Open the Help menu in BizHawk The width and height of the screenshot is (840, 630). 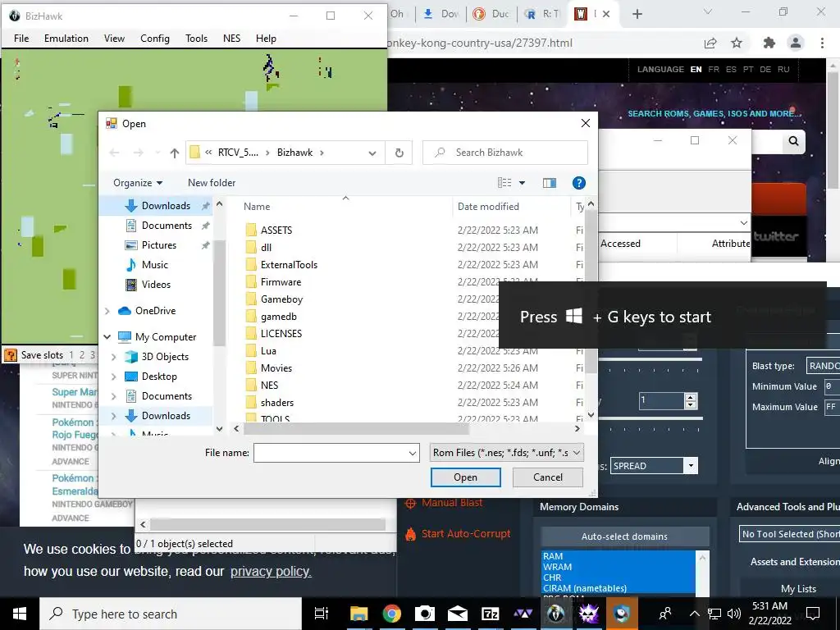(x=266, y=39)
